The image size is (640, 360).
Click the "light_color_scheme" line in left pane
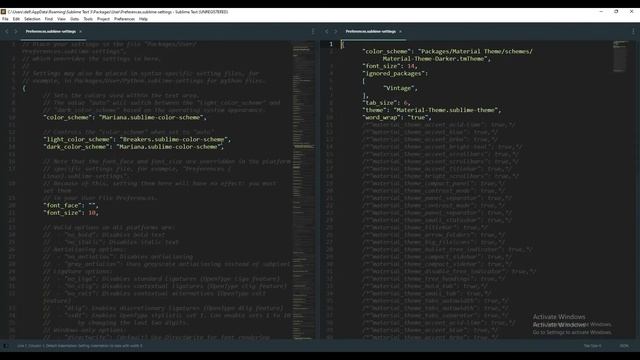[137, 140]
